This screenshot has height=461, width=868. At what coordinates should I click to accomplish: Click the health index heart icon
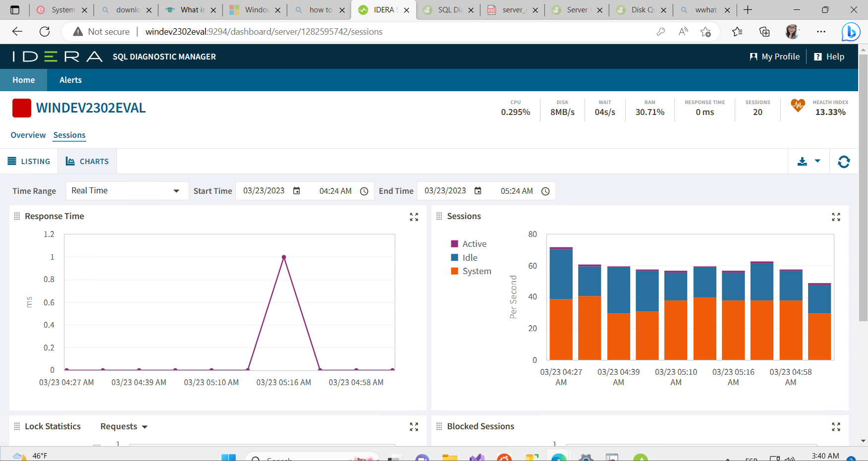798,106
